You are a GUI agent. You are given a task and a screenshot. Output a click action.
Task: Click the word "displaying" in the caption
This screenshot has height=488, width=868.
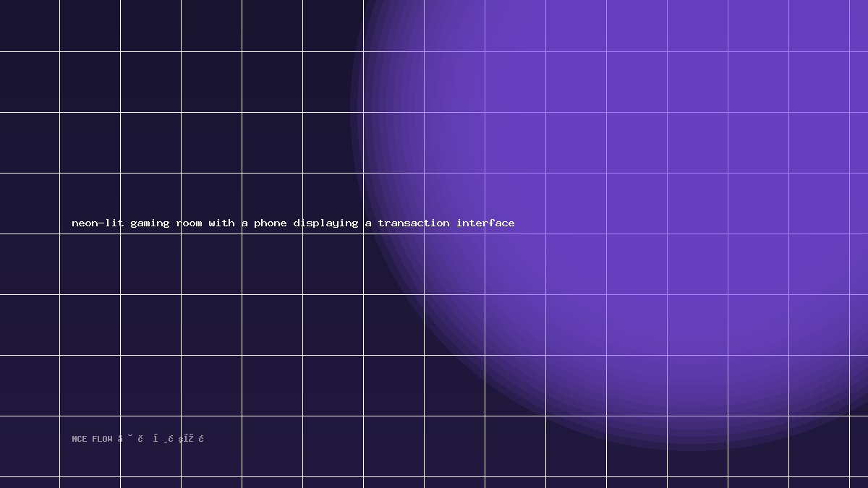tap(325, 223)
